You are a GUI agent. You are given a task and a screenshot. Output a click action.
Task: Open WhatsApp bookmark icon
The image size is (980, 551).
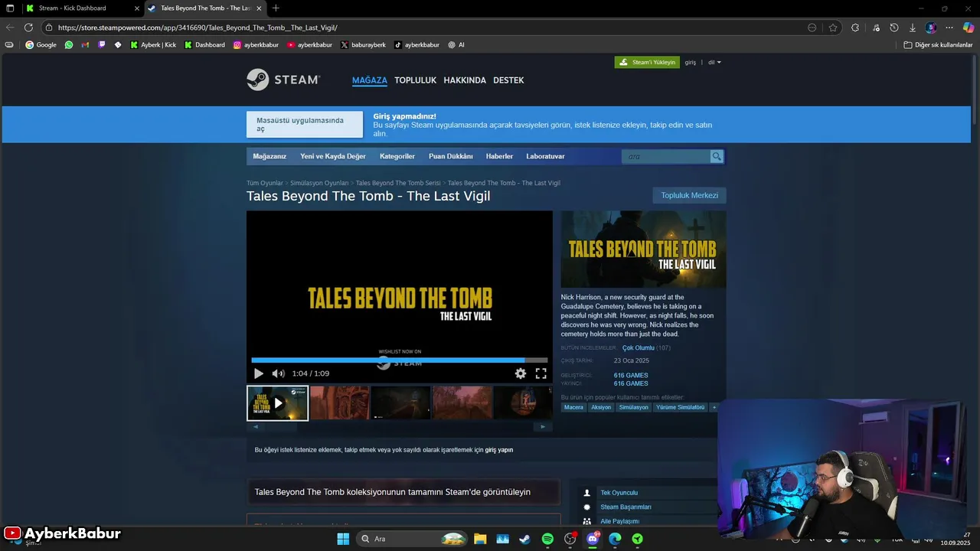(69, 45)
